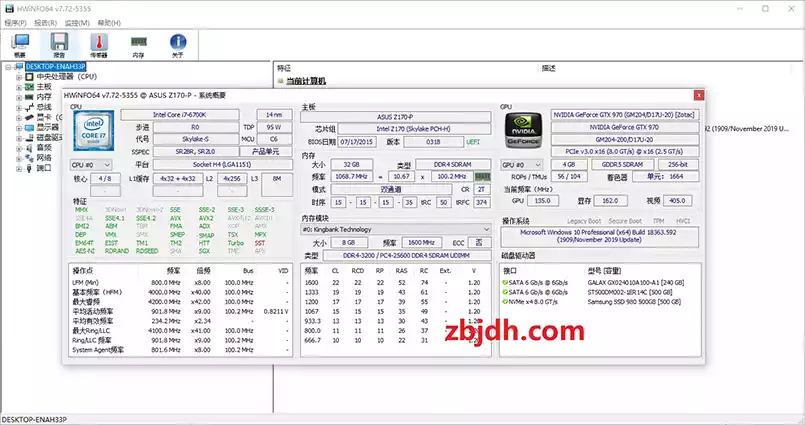The height and width of the screenshot is (425, 805).
Task: Click the green check beside GALAX drive
Action: [505, 283]
